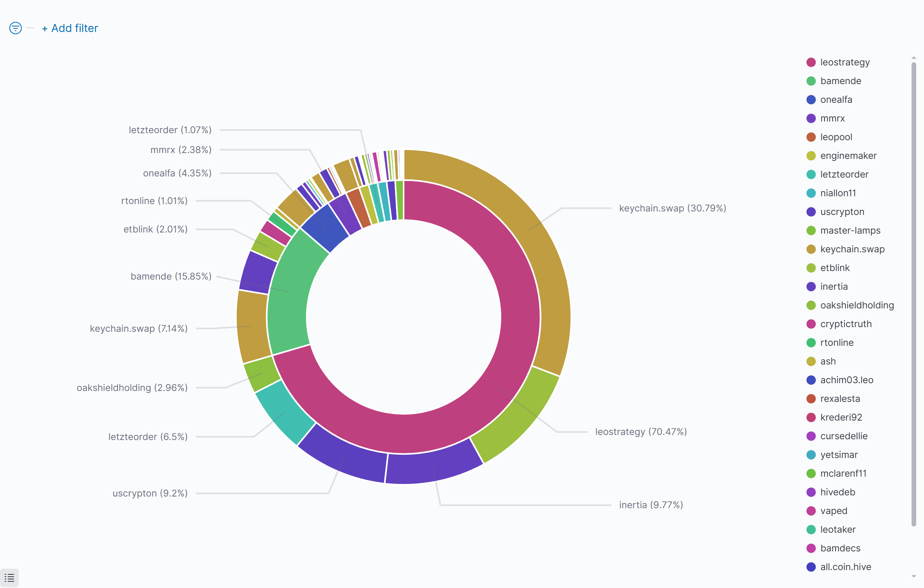Toggle bamende legend color dot
924x588 pixels.
tap(811, 81)
